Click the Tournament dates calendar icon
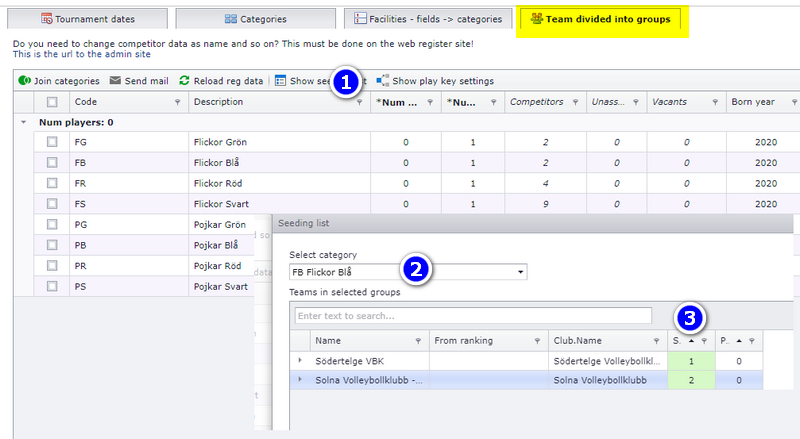The width and height of the screenshot is (800, 439). (46, 19)
